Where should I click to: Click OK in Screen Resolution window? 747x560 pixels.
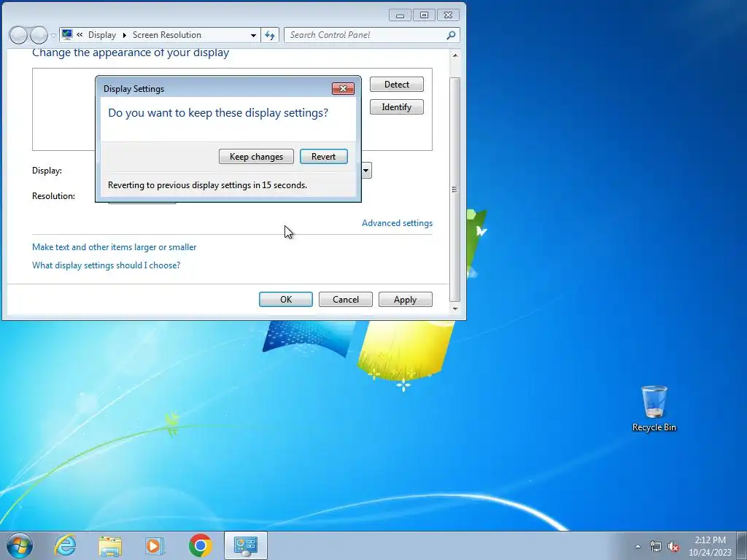286,300
